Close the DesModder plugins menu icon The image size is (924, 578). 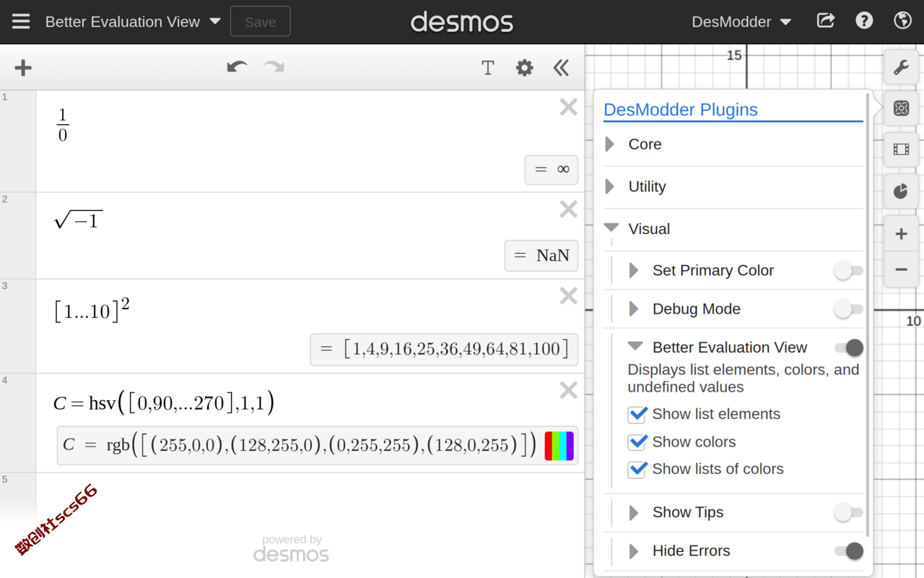click(x=901, y=108)
